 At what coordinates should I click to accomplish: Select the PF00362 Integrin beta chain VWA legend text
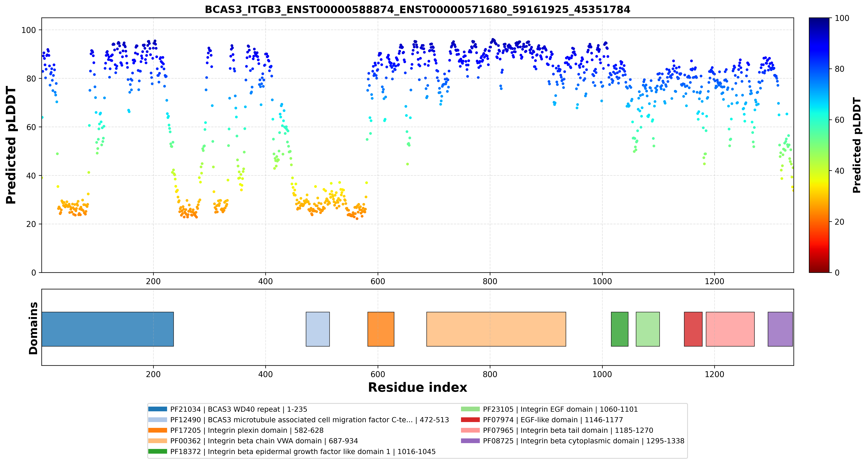[x=264, y=441]
